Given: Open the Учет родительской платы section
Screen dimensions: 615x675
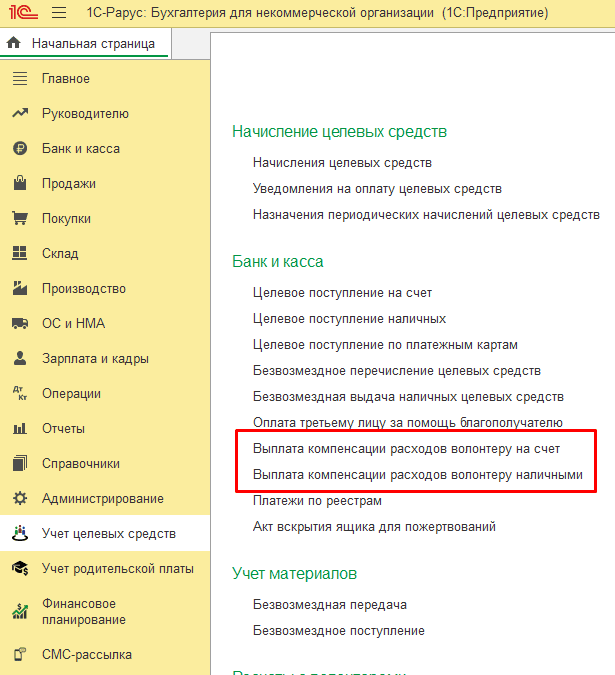Looking at the screenshot, I should (x=117, y=569).
